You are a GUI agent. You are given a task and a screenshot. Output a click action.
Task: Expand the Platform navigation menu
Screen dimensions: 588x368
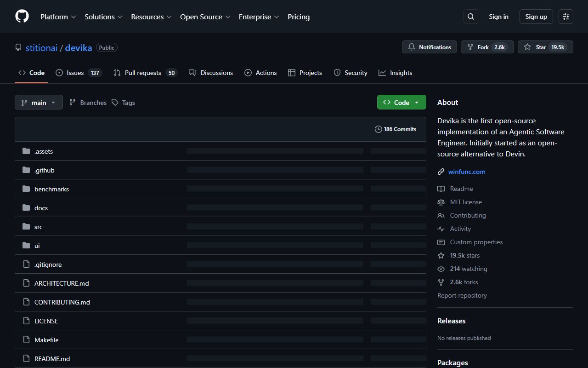[x=58, y=17]
